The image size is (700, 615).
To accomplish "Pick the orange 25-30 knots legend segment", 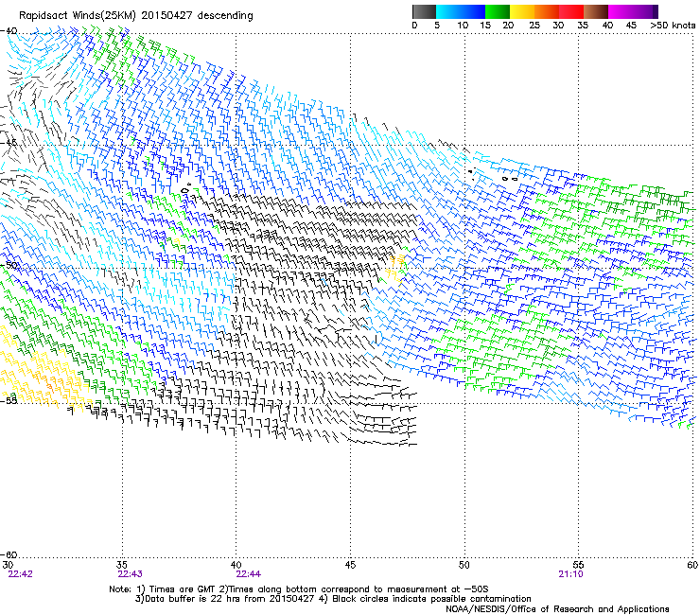I will point(547,11).
